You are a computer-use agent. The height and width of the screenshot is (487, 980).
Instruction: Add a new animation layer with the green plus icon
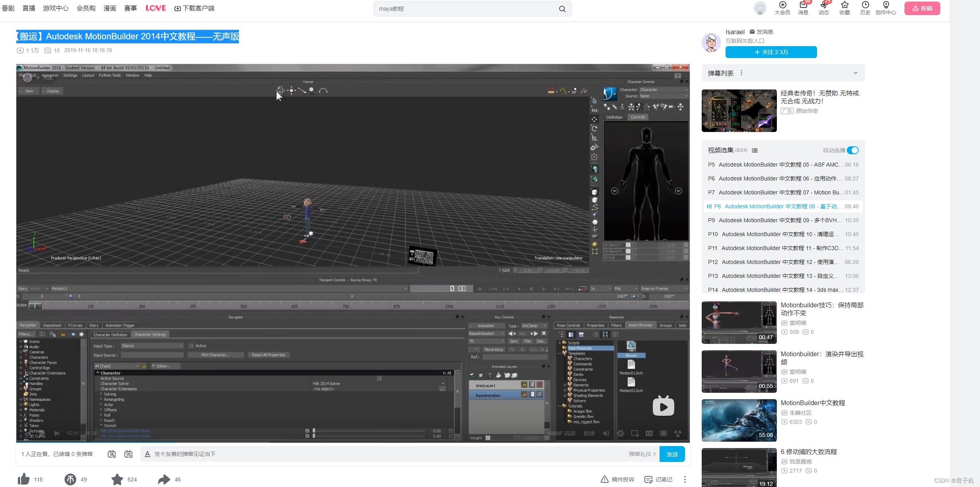pyautogui.click(x=472, y=376)
